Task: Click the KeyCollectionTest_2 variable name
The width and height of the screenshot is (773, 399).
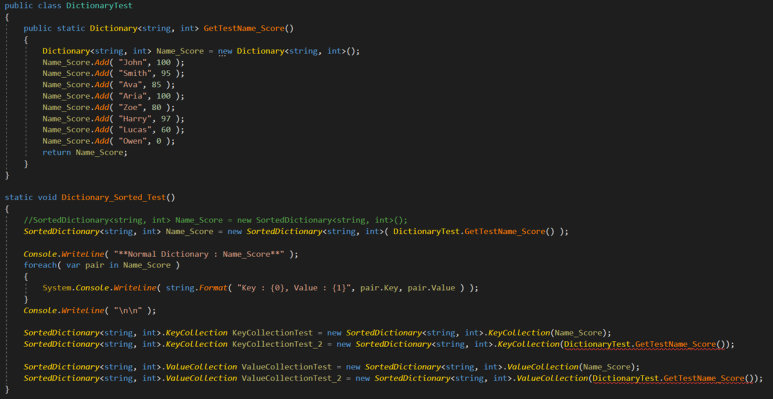Action: tap(277, 344)
